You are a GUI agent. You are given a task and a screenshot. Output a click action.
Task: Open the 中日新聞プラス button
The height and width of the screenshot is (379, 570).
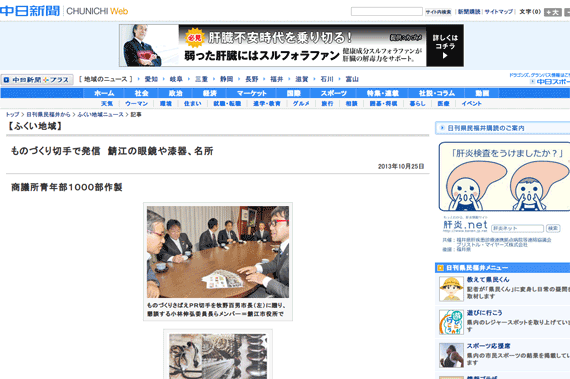pyautogui.click(x=37, y=80)
